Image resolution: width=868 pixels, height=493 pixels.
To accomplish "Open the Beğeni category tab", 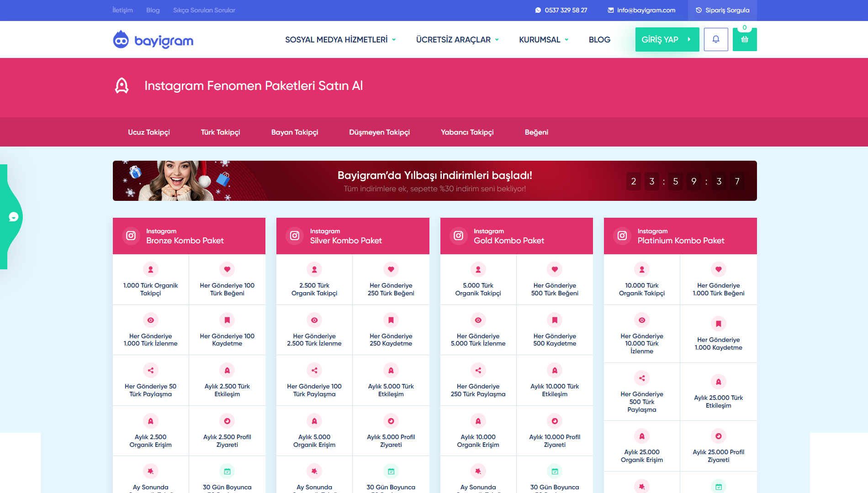I will (536, 132).
